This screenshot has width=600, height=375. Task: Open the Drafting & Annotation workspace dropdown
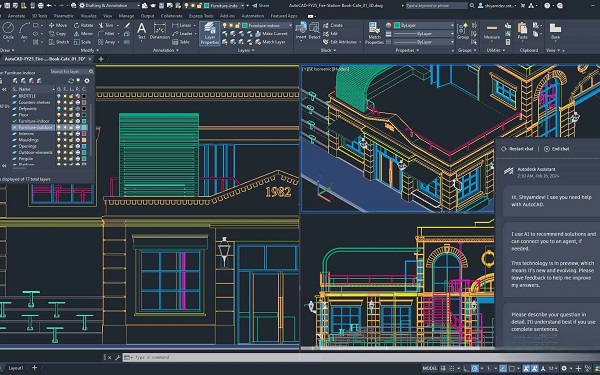tap(109, 5)
